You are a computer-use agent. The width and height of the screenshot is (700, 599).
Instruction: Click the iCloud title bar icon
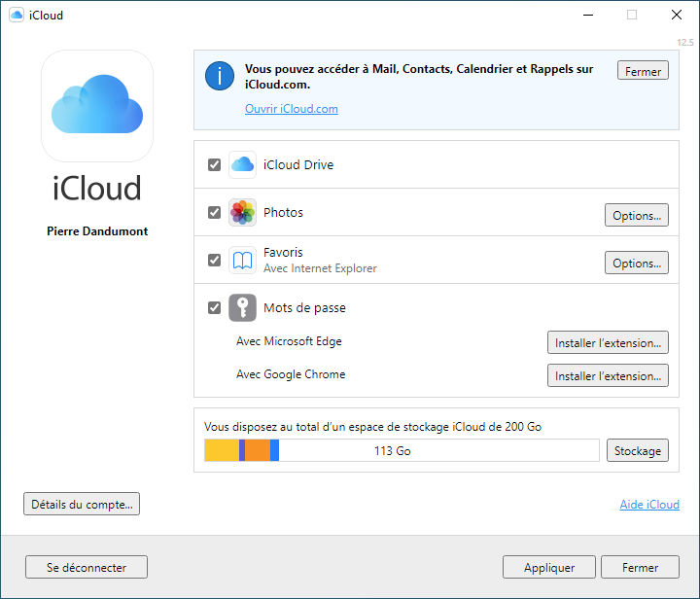(x=17, y=15)
